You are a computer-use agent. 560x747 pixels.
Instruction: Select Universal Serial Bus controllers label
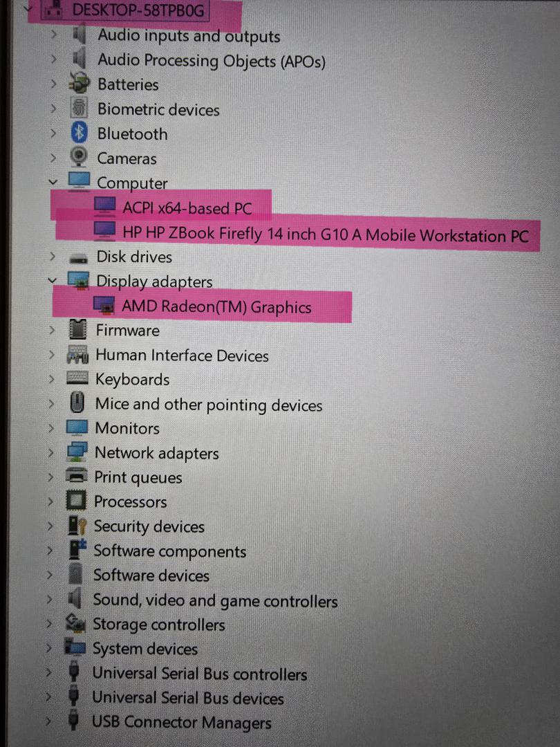[x=200, y=673]
